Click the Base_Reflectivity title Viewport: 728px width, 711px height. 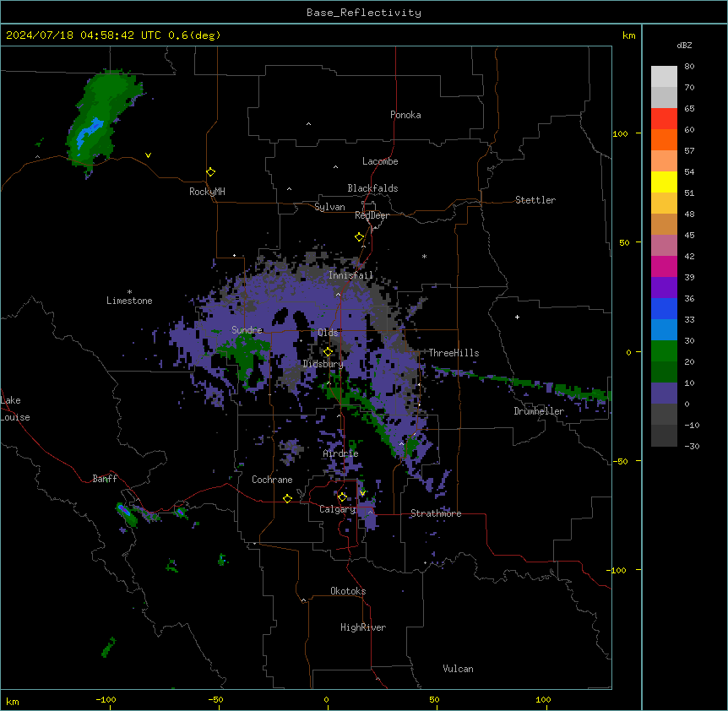pyautogui.click(x=364, y=13)
